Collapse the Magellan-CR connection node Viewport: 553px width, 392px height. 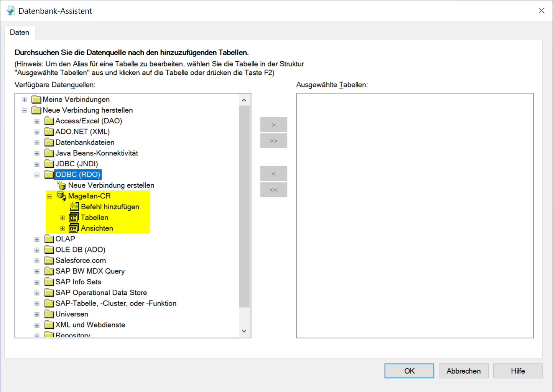click(49, 197)
